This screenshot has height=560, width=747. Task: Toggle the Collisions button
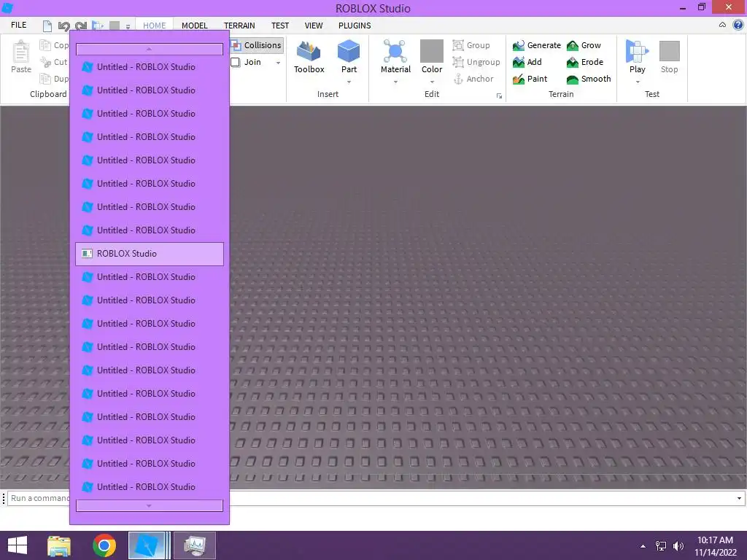(x=258, y=45)
